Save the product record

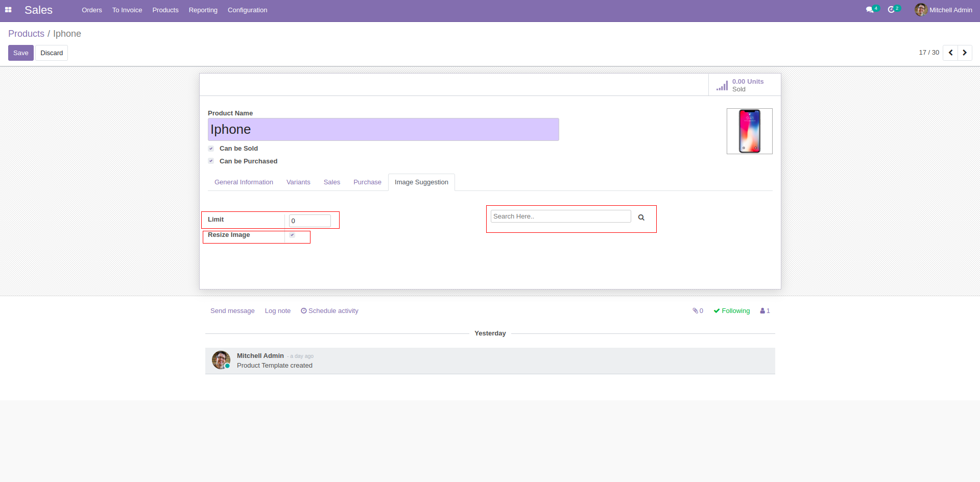pos(21,53)
